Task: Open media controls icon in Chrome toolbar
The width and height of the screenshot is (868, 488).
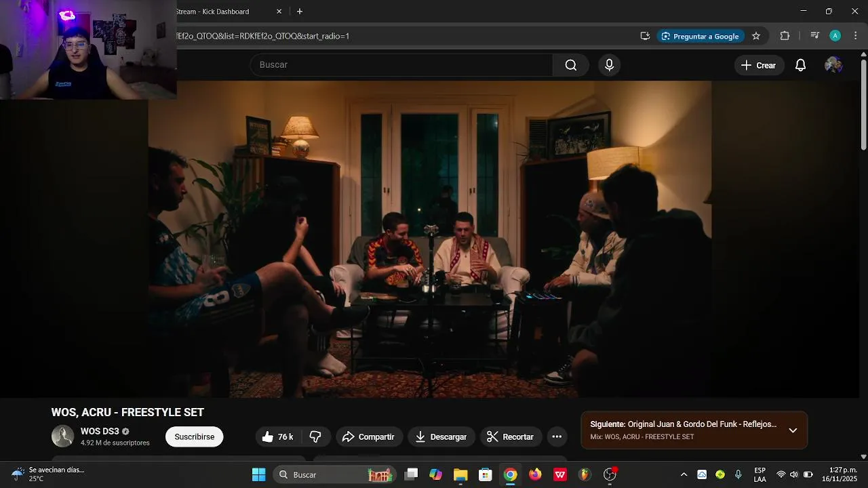Action: pyautogui.click(x=815, y=36)
